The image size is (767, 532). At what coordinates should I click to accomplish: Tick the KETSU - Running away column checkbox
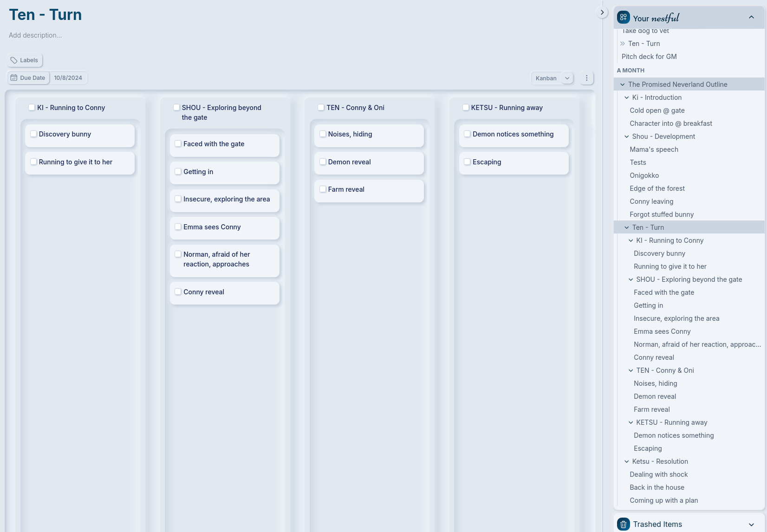466,107
